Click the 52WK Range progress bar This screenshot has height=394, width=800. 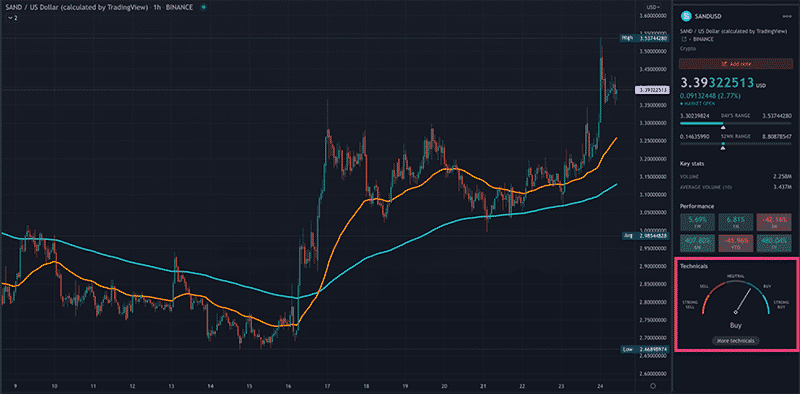point(735,144)
